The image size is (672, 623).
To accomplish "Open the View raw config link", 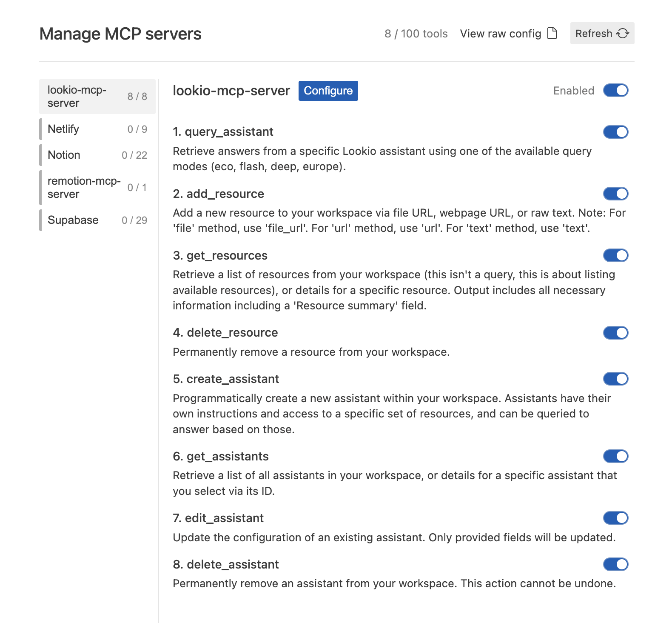I will pyautogui.click(x=500, y=34).
